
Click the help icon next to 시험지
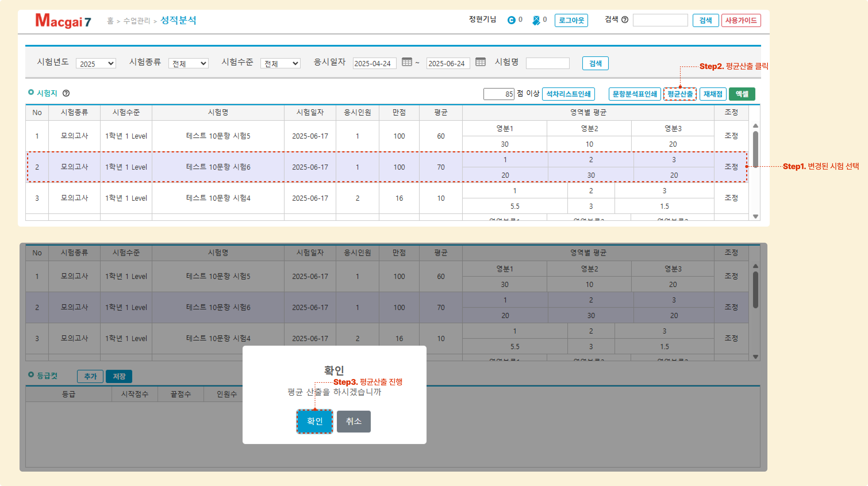click(x=66, y=93)
